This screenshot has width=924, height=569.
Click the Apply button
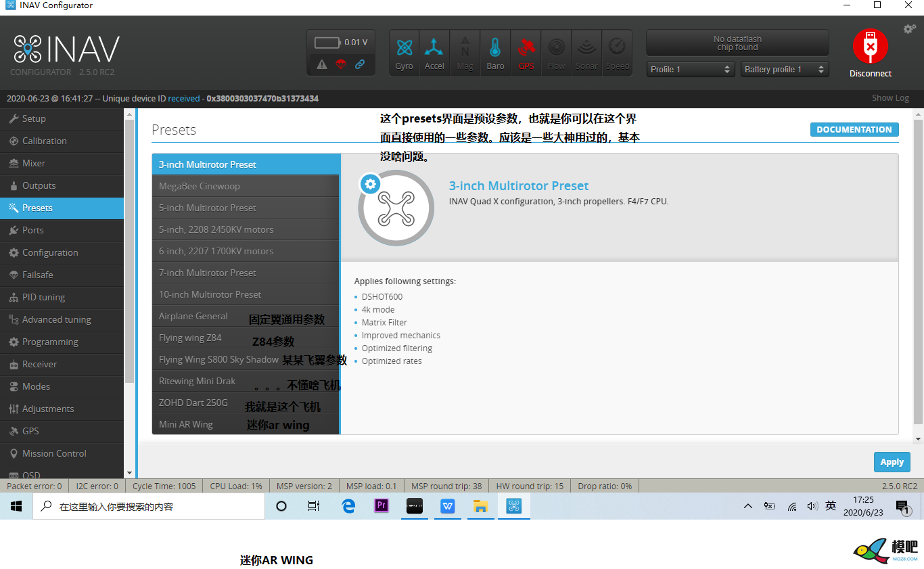click(892, 462)
